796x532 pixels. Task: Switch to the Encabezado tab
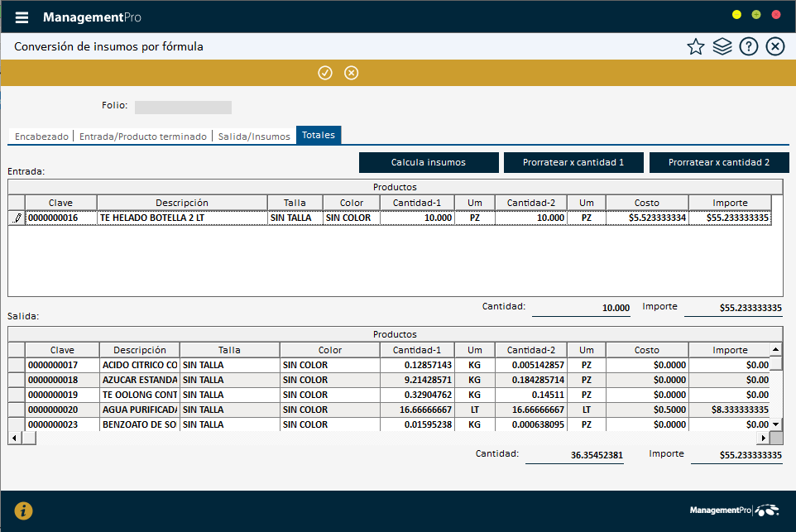pos(41,136)
